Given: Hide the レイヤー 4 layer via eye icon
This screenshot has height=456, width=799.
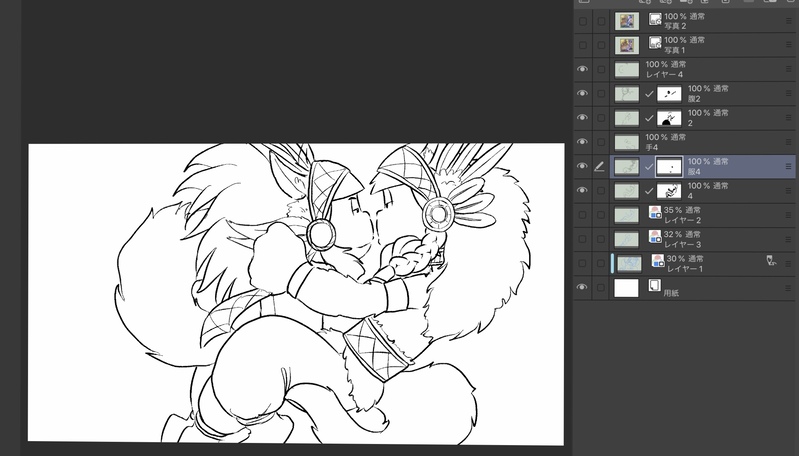Looking at the screenshot, I should pyautogui.click(x=582, y=69).
